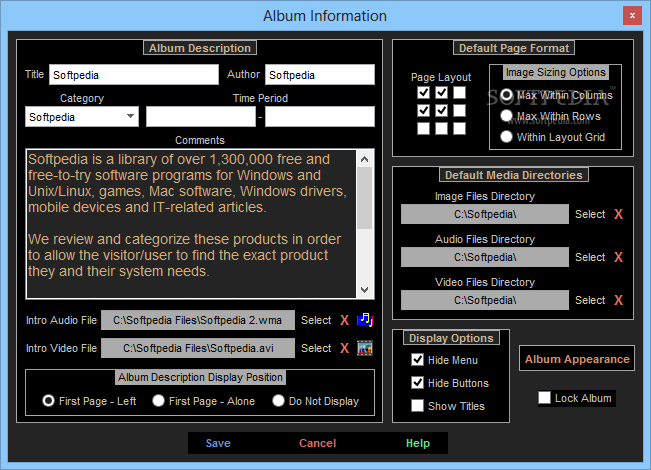
Task: Click the Time Period start field
Action: [x=201, y=117]
